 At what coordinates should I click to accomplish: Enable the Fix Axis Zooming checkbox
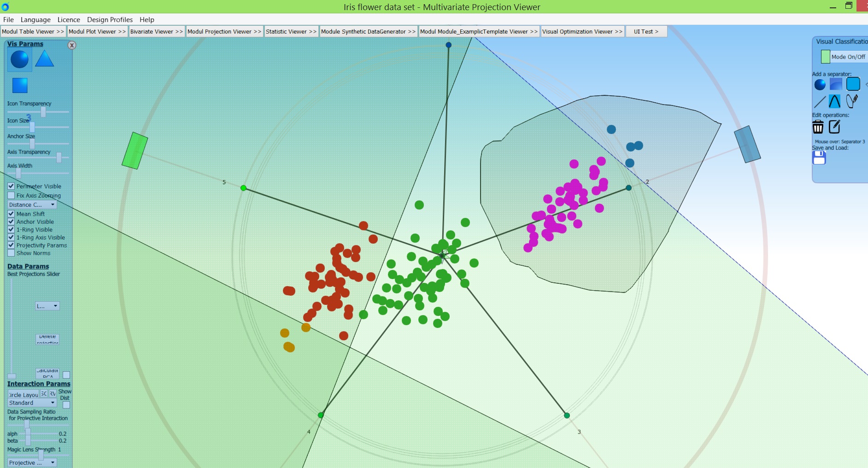click(11, 195)
